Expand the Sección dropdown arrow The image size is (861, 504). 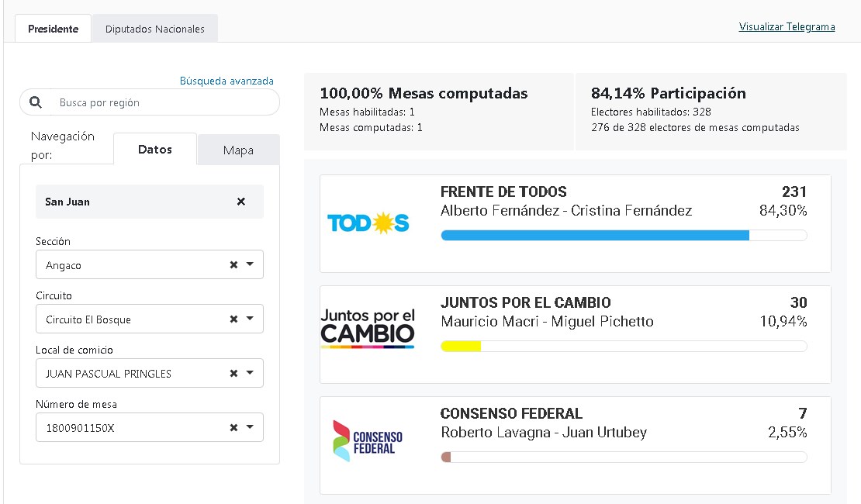(250, 265)
